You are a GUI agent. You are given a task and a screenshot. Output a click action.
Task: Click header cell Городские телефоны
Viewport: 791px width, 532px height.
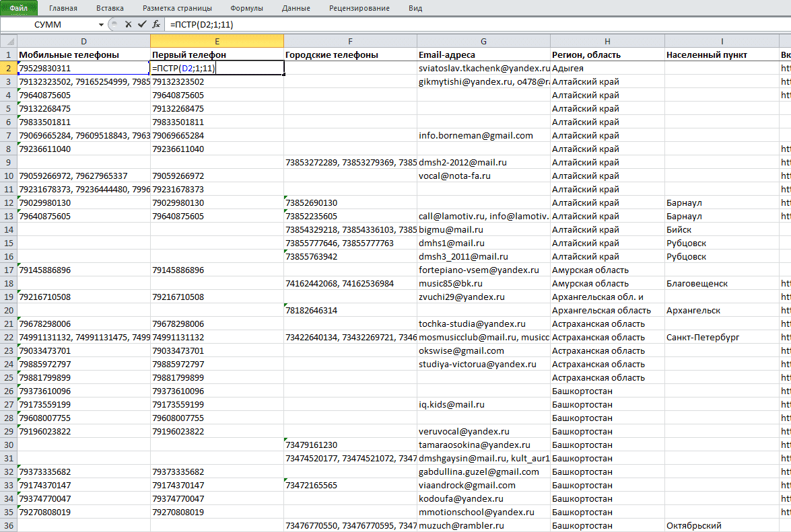[350, 54]
